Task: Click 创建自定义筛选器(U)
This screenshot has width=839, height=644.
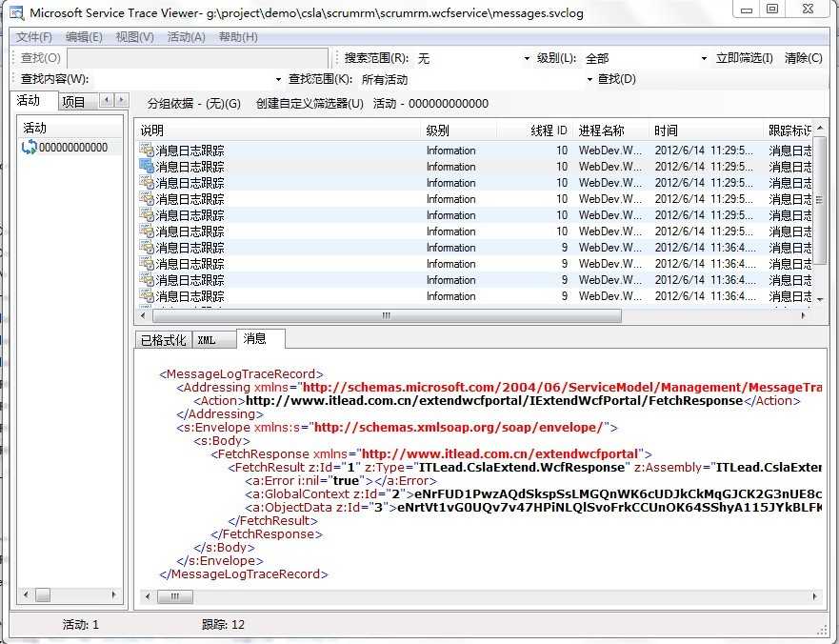Action: [x=310, y=103]
